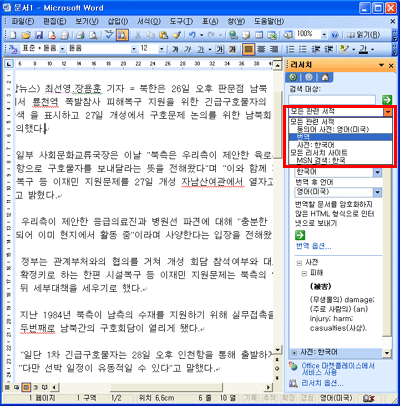
Task: Open the font size 12 dropdown
Action: pyautogui.click(x=161, y=49)
